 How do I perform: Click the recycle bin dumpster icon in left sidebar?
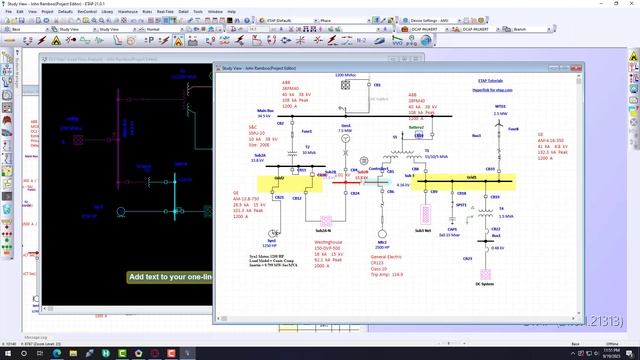7,209
